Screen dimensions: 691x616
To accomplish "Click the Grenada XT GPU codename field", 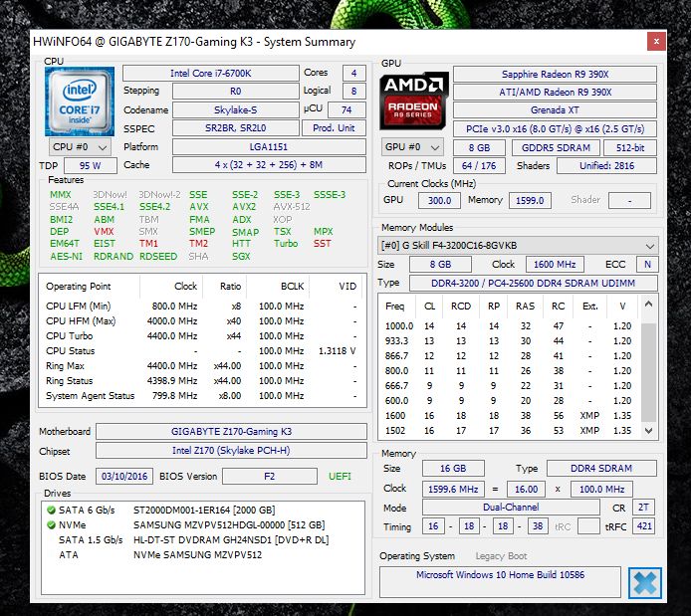I will [555, 110].
